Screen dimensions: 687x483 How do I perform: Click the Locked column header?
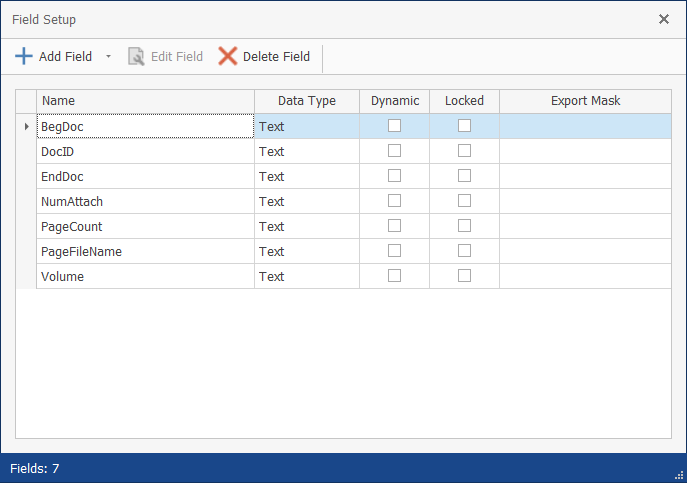click(x=464, y=101)
